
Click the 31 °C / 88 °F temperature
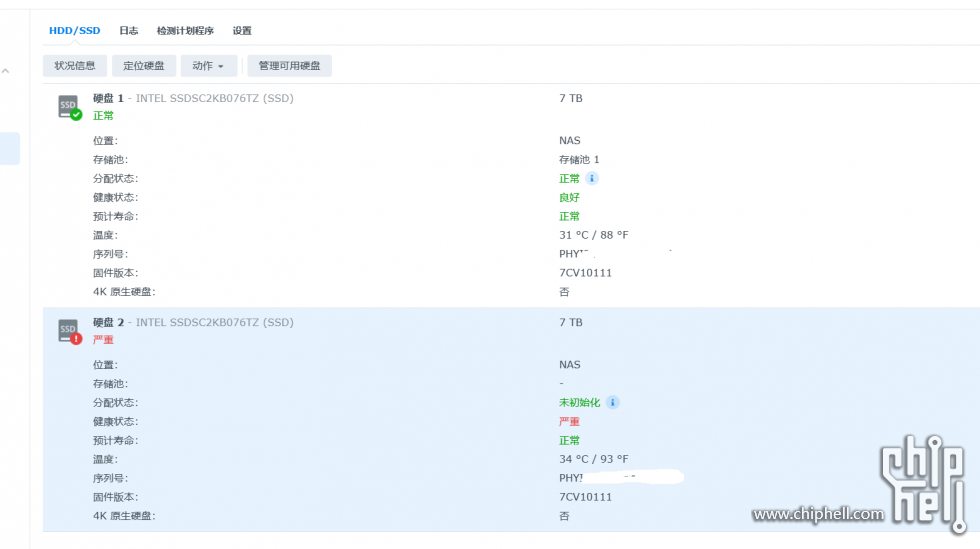[x=594, y=235]
